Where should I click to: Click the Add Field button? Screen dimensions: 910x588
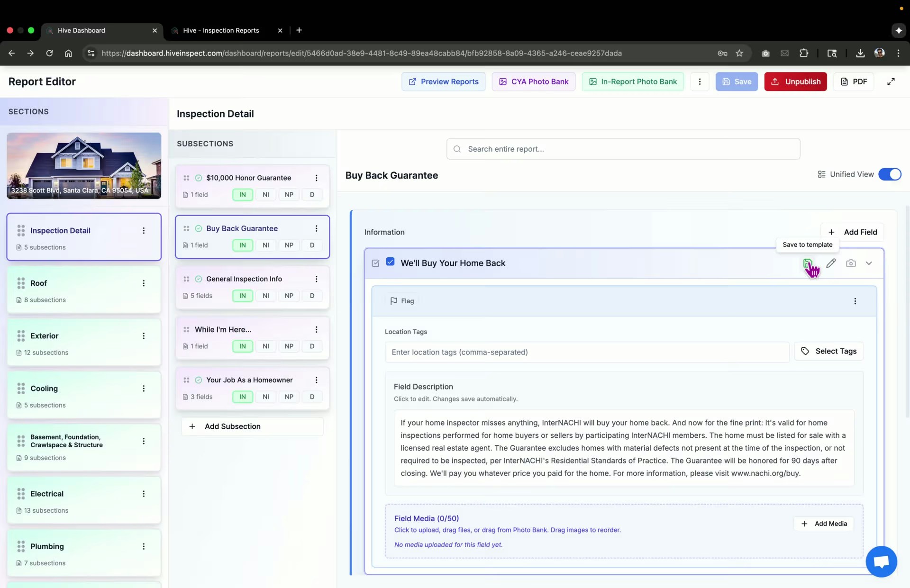pos(852,232)
